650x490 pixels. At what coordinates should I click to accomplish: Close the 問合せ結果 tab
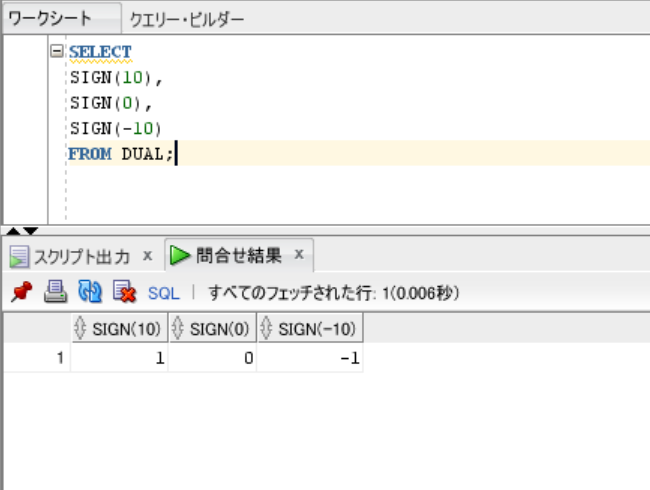[299, 255]
